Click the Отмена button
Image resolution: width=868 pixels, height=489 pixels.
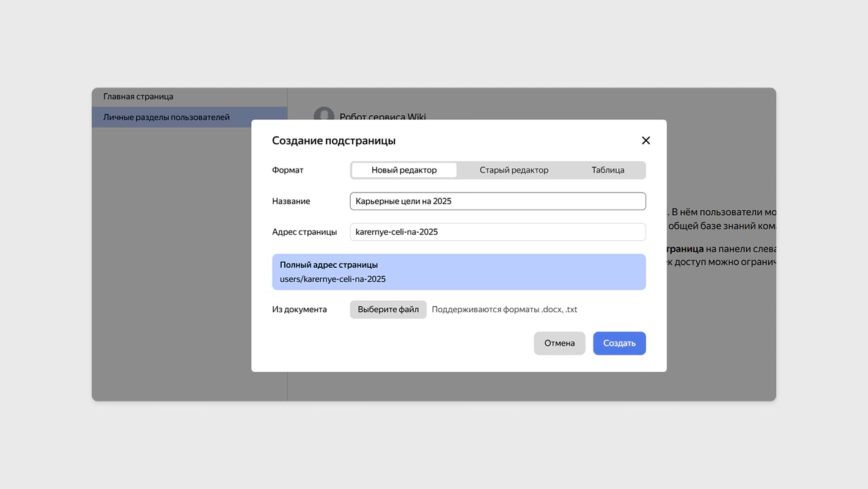coord(559,343)
